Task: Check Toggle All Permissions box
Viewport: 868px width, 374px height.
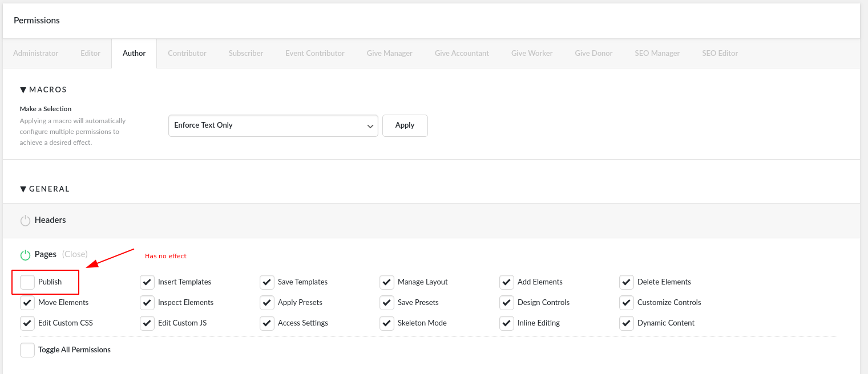Action: pyautogui.click(x=27, y=350)
